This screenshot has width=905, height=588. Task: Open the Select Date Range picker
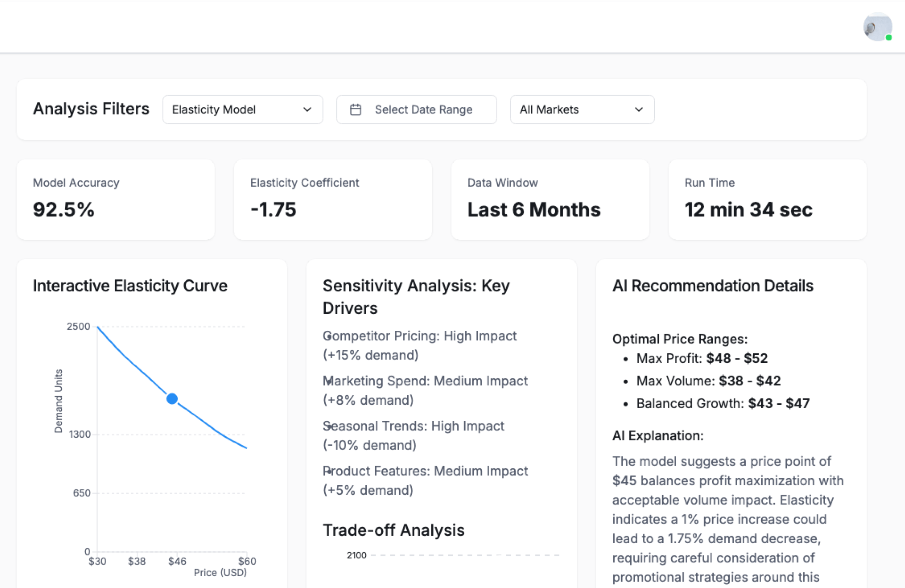pos(416,110)
